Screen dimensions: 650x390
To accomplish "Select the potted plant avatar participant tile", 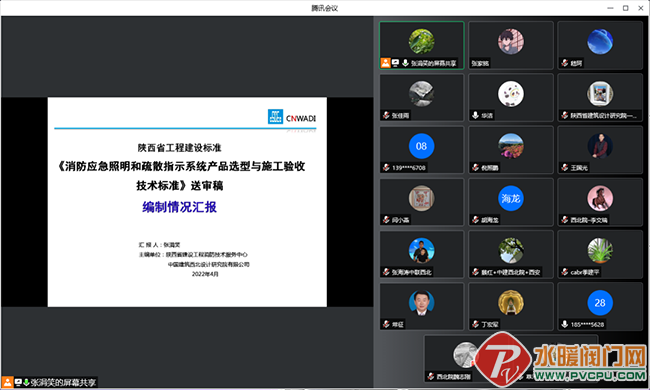I will coord(600,254).
